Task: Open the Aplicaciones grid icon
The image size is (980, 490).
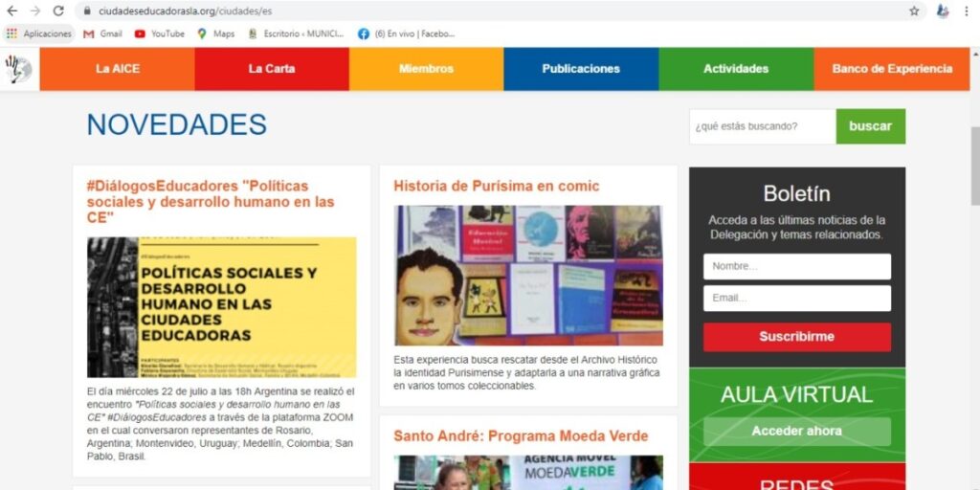Action: [x=11, y=33]
